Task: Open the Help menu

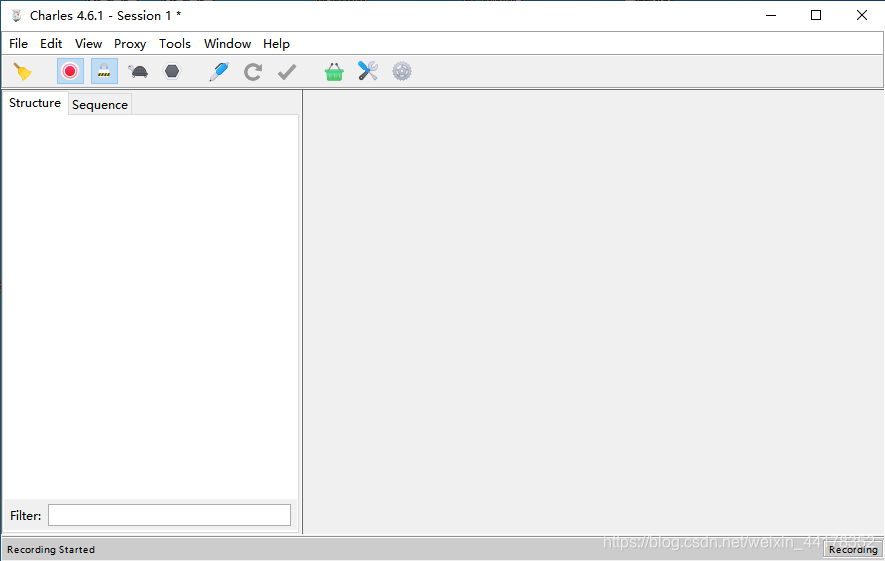Action: [277, 43]
